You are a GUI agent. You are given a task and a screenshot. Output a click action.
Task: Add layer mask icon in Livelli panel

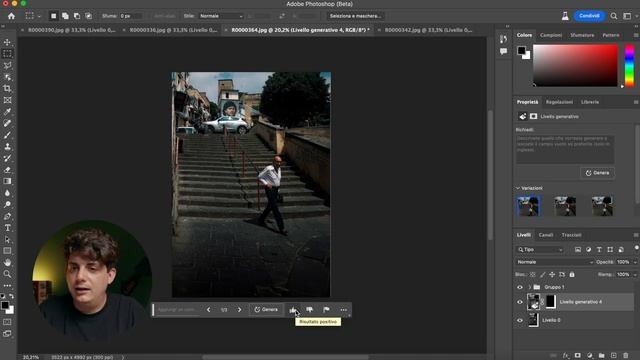(578, 356)
